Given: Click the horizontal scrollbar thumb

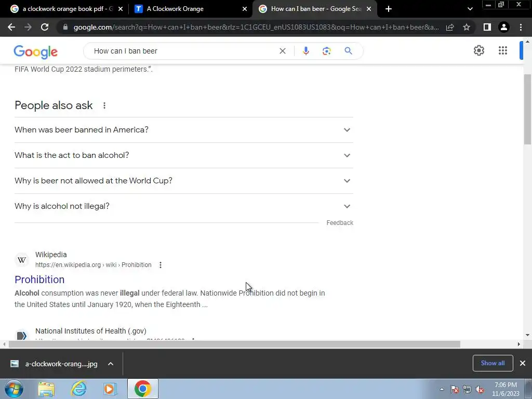Looking at the screenshot, I should 234,344.
